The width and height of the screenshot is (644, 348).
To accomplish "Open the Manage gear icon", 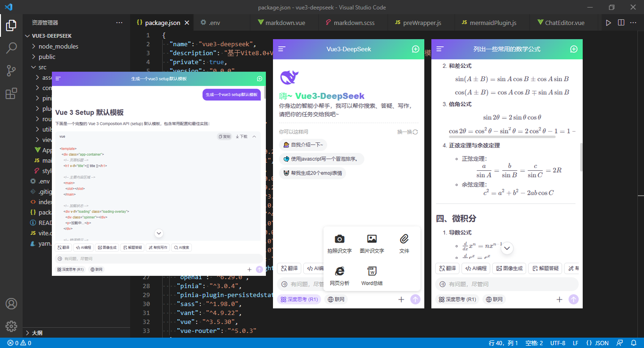I will (11, 326).
